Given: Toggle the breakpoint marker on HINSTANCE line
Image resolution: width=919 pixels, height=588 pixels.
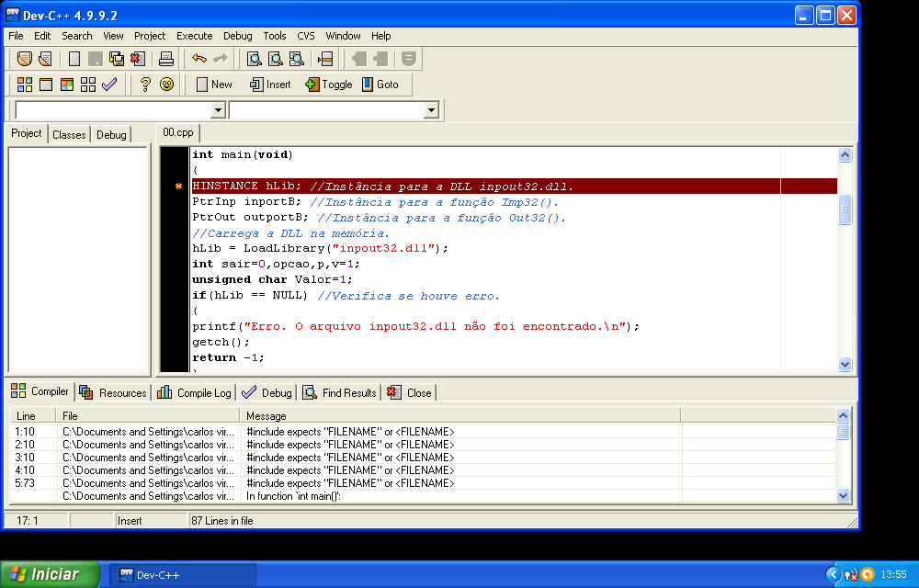Looking at the screenshot, I should point(178,187).
